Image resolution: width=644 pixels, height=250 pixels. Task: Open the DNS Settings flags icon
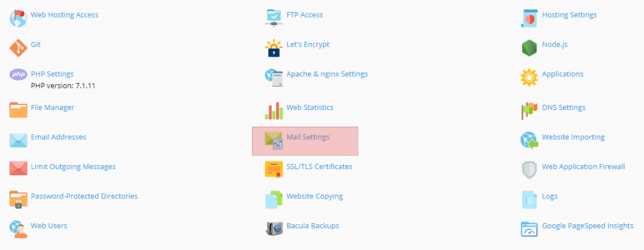click(x=529, y=111)
